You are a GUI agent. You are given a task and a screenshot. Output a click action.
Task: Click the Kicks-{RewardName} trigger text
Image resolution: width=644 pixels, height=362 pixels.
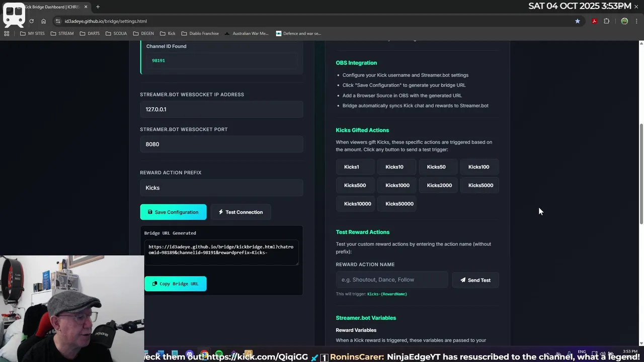(387, 294)
